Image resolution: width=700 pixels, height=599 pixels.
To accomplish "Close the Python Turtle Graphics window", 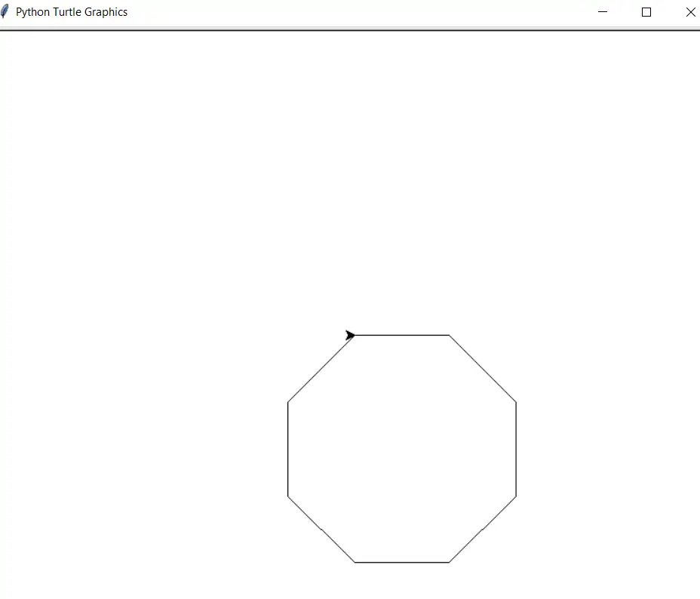I will point(690,12).
